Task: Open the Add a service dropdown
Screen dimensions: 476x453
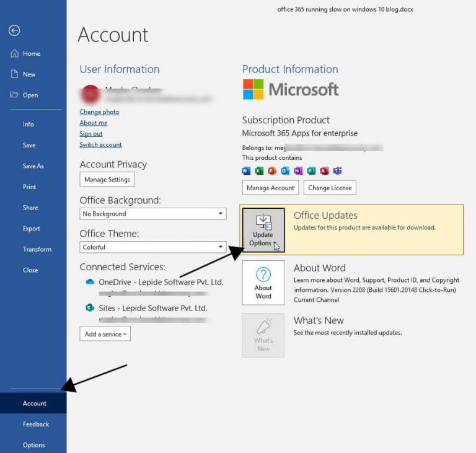Action: [x=105, y=334]
